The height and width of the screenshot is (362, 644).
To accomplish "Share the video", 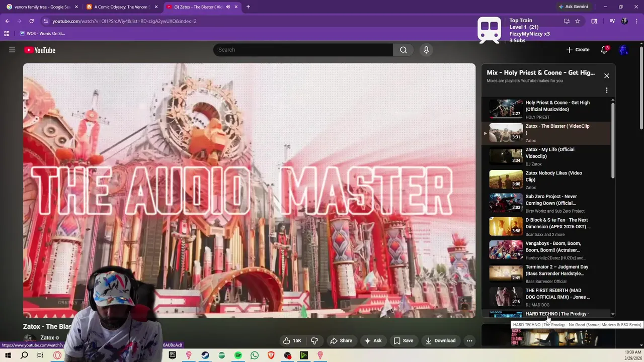I will (341, 340).
